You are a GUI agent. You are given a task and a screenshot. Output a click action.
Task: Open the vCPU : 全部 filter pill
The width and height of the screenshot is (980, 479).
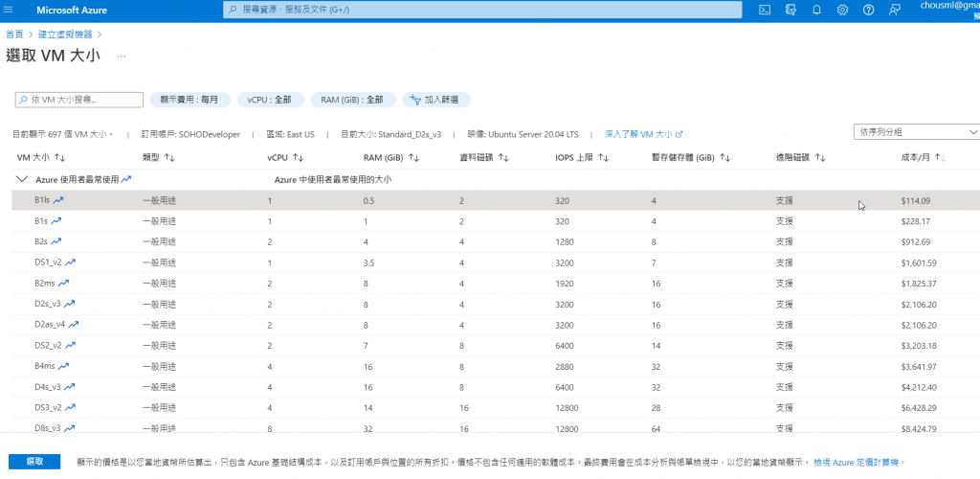click(269, 100)
